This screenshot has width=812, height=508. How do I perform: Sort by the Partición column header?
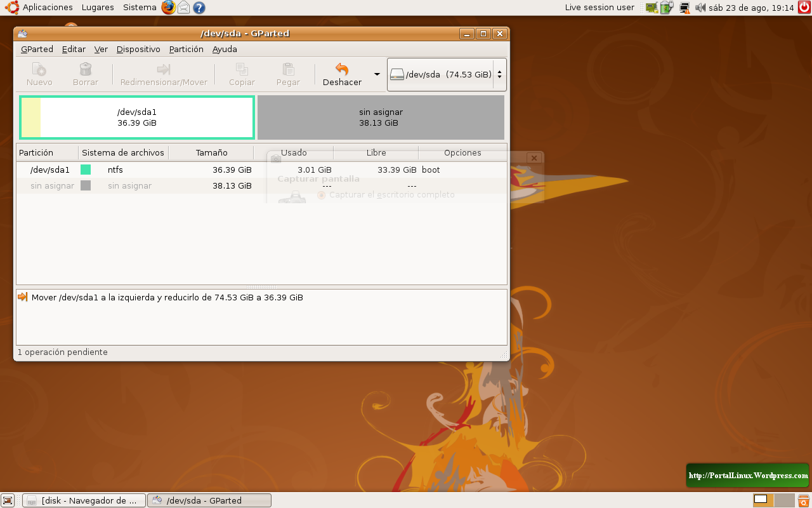[48, 152]
